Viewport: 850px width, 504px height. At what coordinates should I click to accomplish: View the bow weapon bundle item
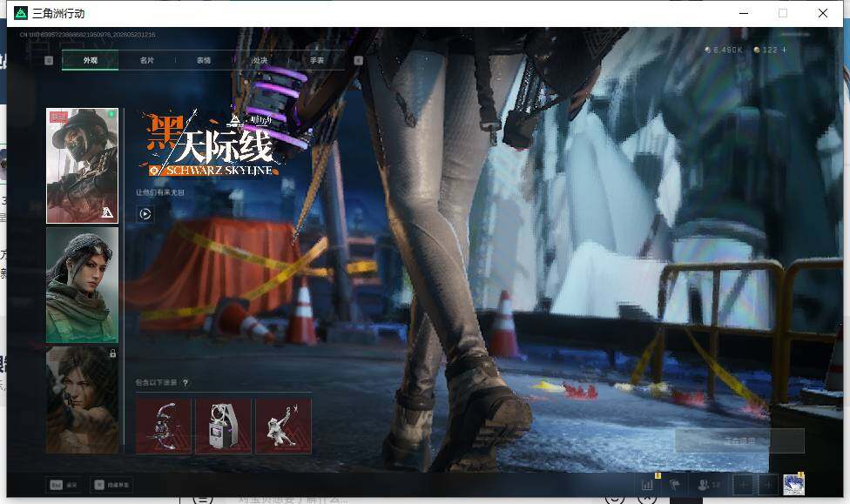pos(164,426)
